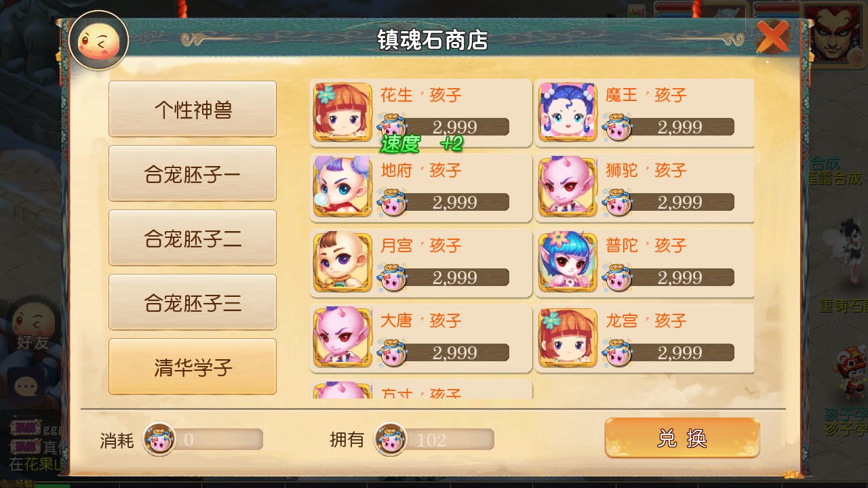
Task: Select the 大唐 孩子 avatar icon
Action: [x=343, y=338]
